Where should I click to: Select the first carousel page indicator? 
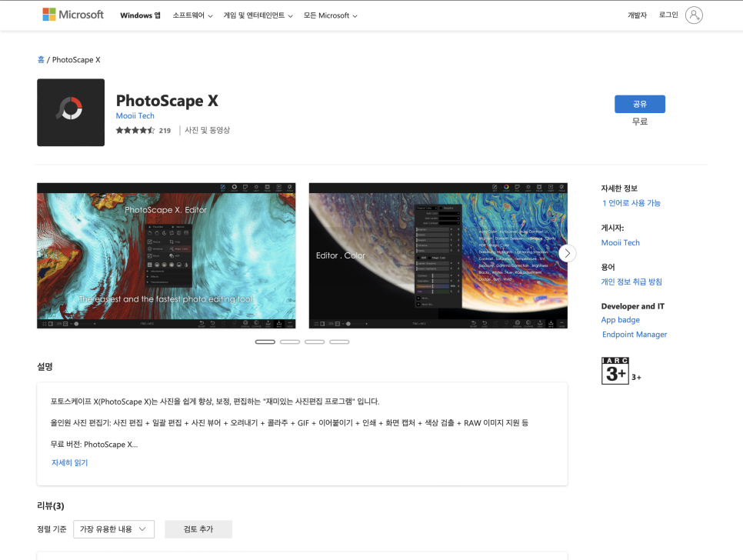(265, 342)
